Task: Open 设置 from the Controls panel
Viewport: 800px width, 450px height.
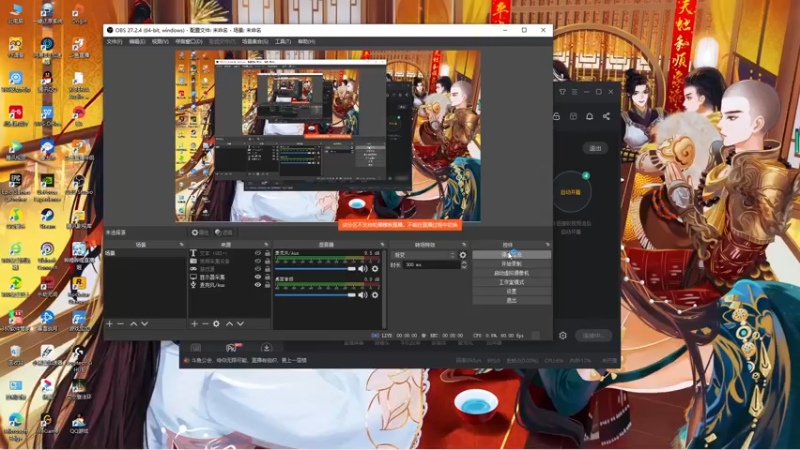Action: [511, 291]
